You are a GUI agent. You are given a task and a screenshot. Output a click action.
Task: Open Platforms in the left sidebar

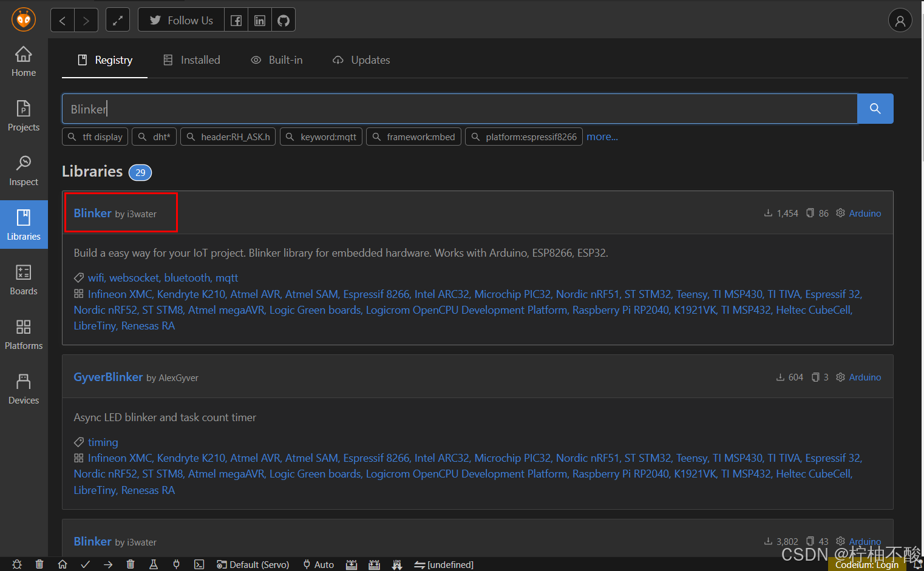(24, 335)
